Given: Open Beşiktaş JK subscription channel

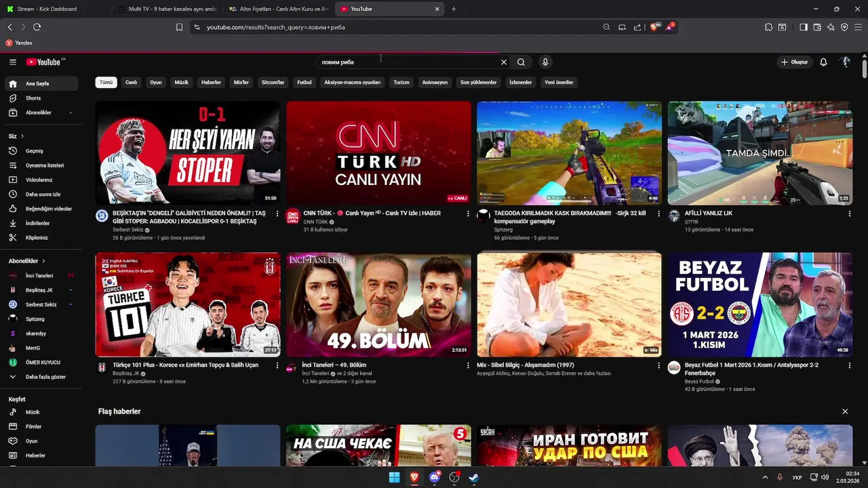Looking at the screenshot, I should coord(41,290).
